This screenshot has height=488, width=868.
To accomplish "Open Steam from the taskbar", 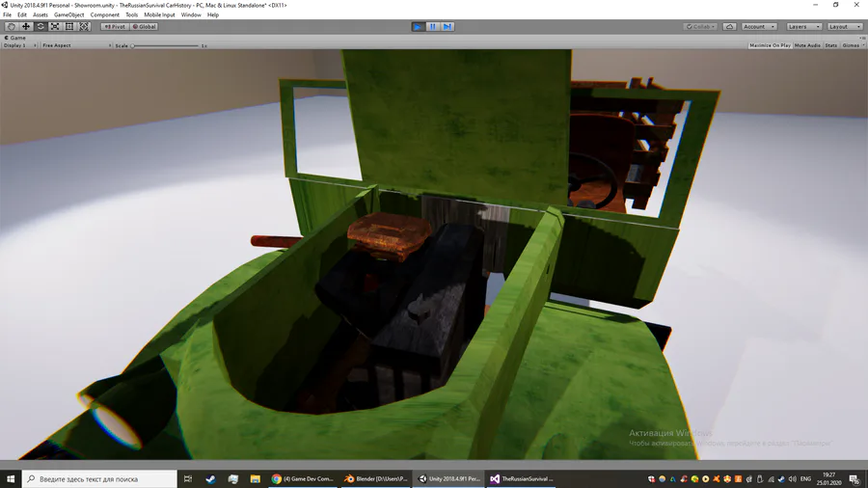I will tap(210, 479).
